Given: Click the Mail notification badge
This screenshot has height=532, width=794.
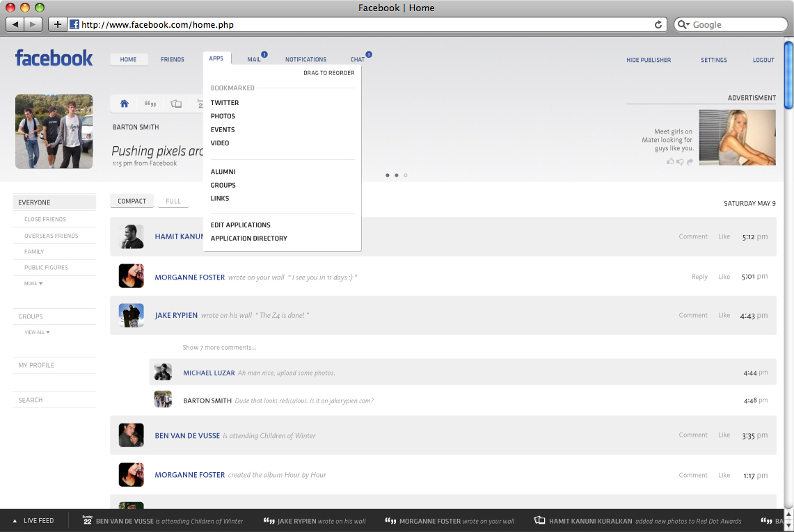Looking at the screenshot, I should click(x=264, y=54).
